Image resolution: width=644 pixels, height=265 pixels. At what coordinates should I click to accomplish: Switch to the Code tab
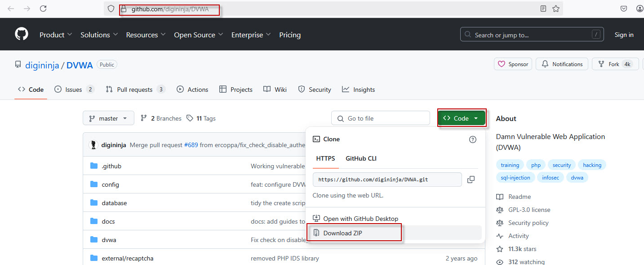pos(31,90)
